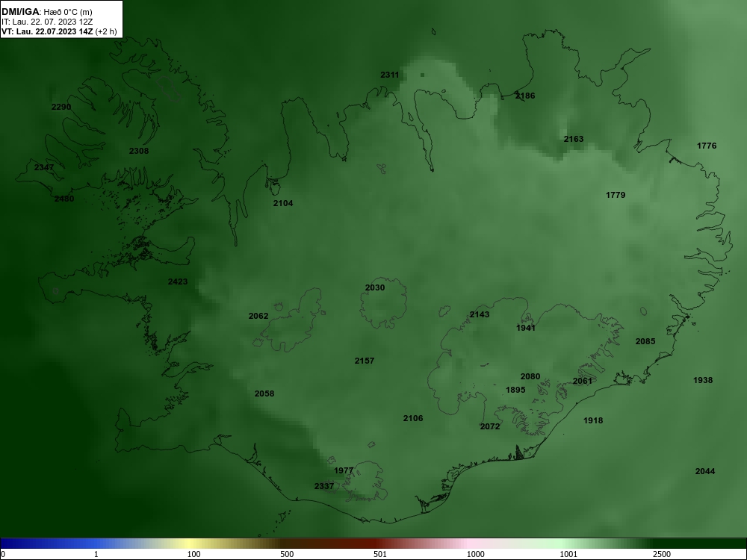This screenshot has height=560, width=747.
Task: Select the VT valid time 14Z line
Action: coord(58,32)
